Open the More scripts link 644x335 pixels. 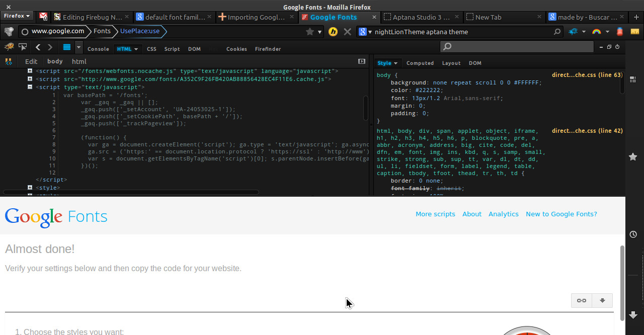click(x=435, y=214)
